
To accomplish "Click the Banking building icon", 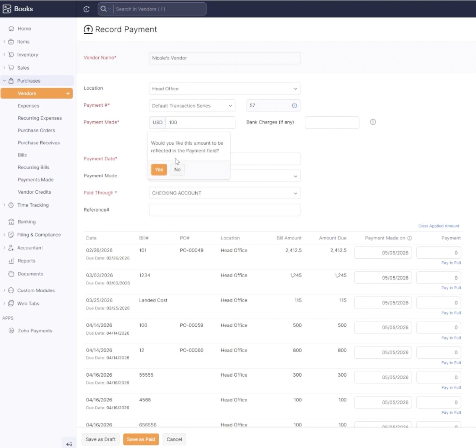I will [x=11, y=222].
